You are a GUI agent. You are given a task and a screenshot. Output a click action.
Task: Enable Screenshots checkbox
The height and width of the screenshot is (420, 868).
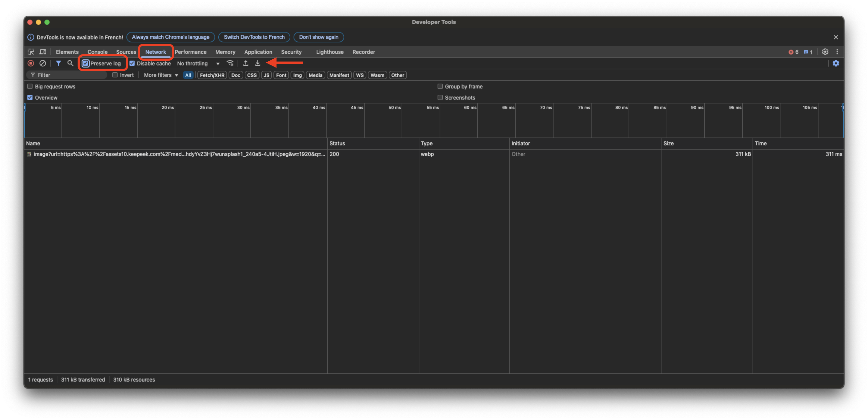tap(440, 98)
